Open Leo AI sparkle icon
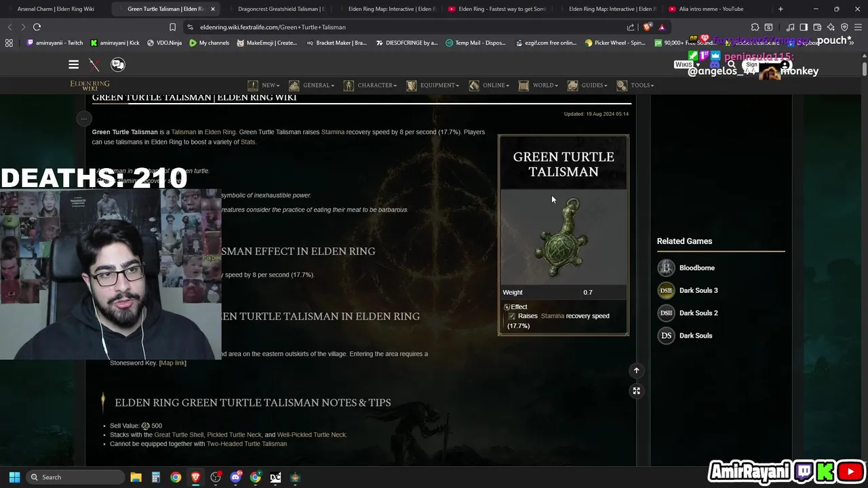Viewport: 868px width, 488px height. coord(831,27)
